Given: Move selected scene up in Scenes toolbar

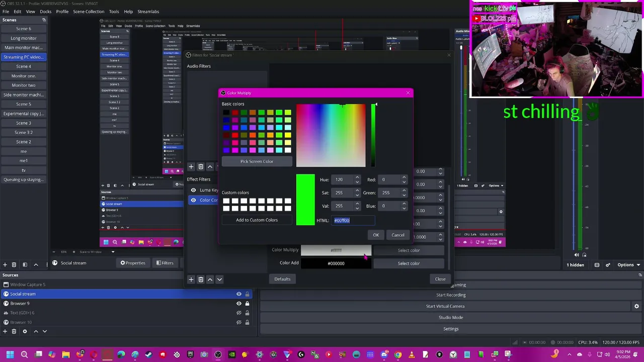Looking at the screenshot, I should (x=36, y=264).
